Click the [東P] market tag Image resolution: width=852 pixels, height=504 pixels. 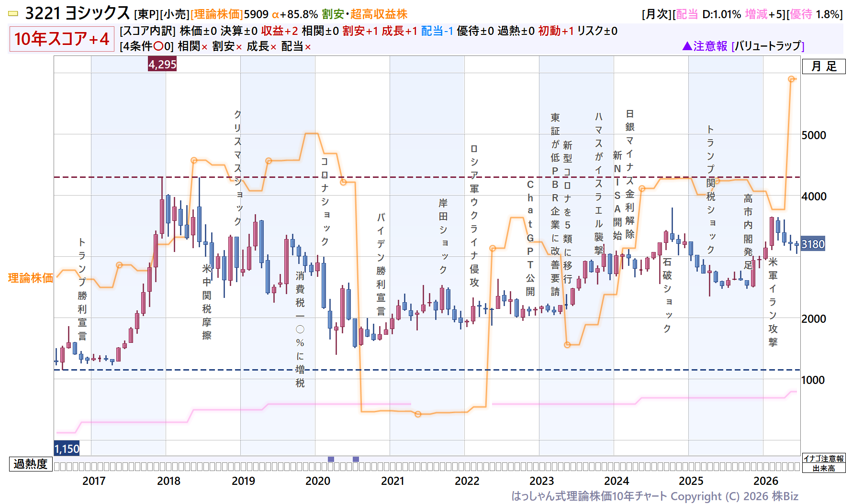[x=146, y=14]
